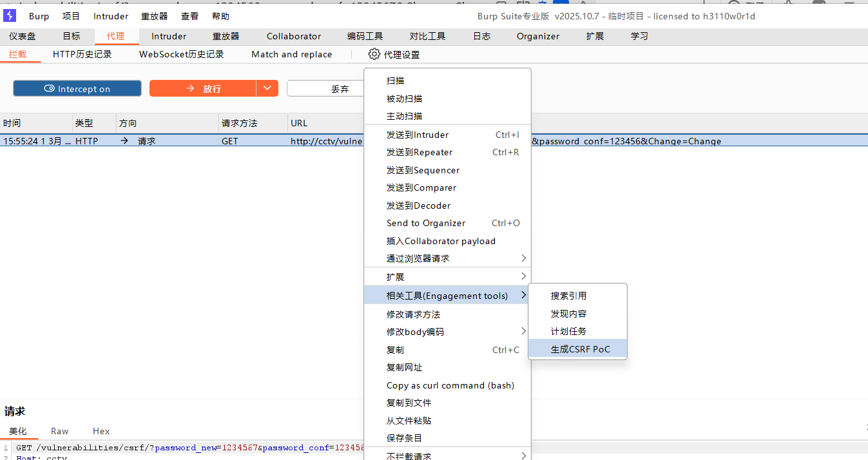Viewport: 868px width, 460px height.
Task: Click the Burp Suite lightning logo icon
Action: [10, 16]
